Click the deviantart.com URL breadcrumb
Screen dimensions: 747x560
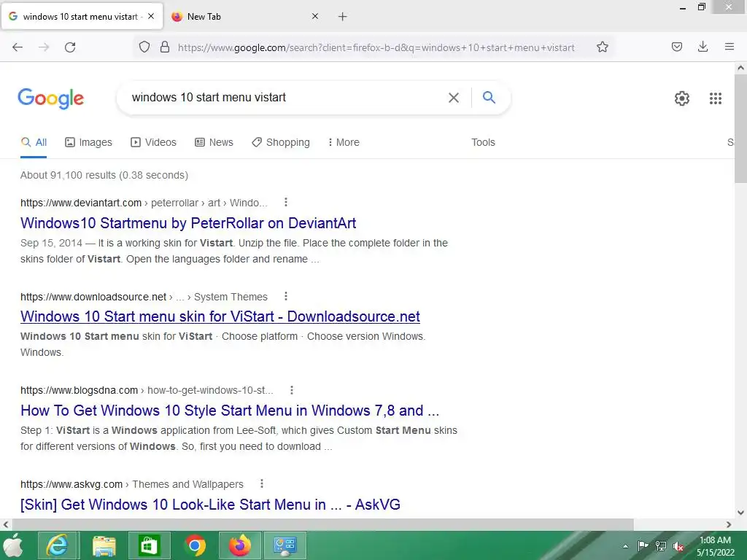coord(144,203)
